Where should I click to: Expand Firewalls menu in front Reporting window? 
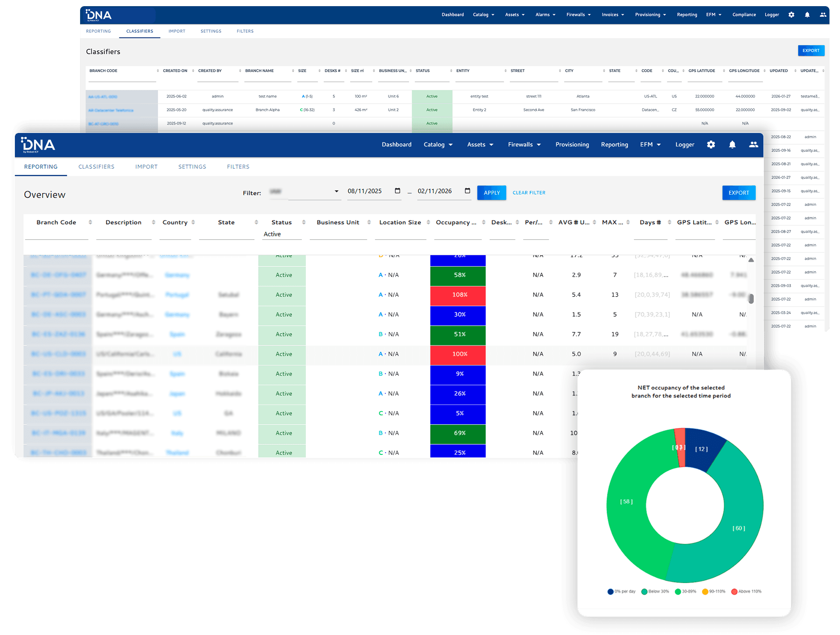[524, 145]
